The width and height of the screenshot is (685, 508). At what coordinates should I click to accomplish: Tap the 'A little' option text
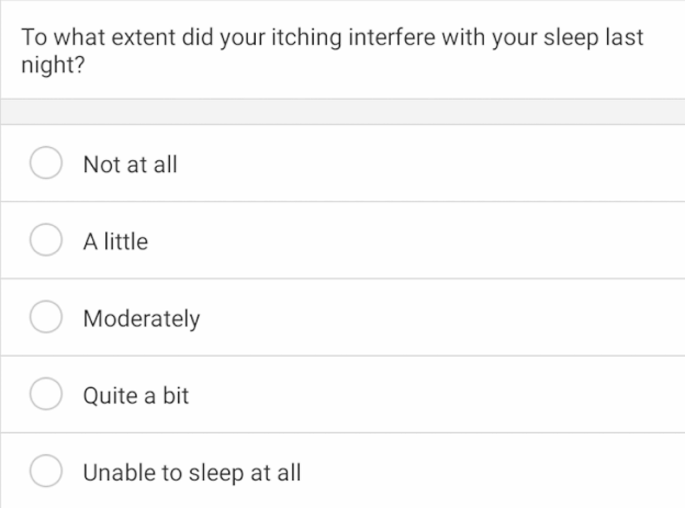(116, 242)
